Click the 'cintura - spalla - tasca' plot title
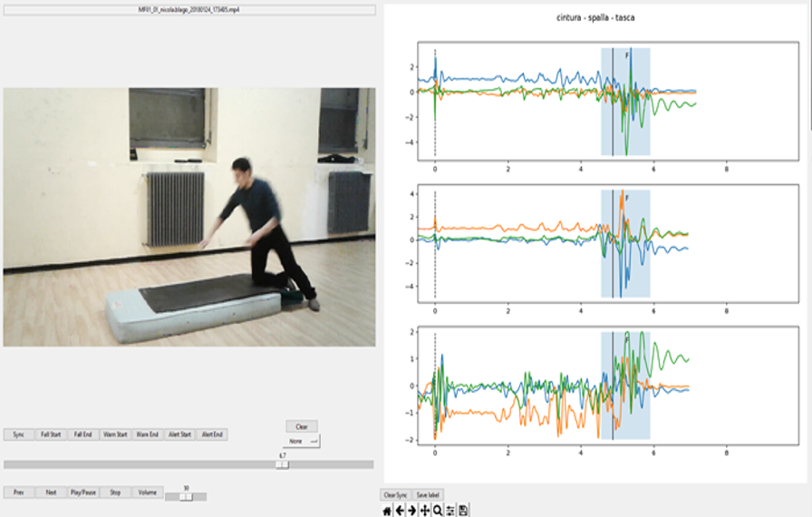Image resolution: width=812 pixels, height=517 pixels. 595,17
